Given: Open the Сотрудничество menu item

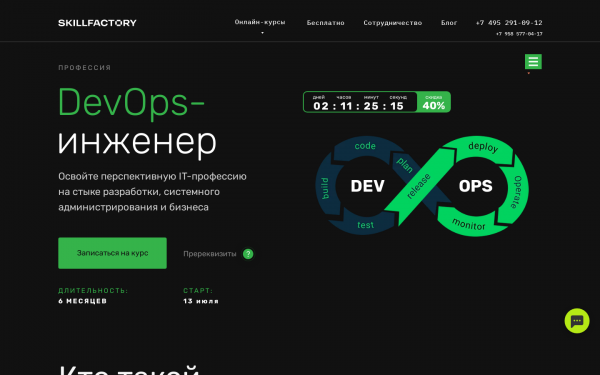Looking at the screenshot, I should [393, 23].
